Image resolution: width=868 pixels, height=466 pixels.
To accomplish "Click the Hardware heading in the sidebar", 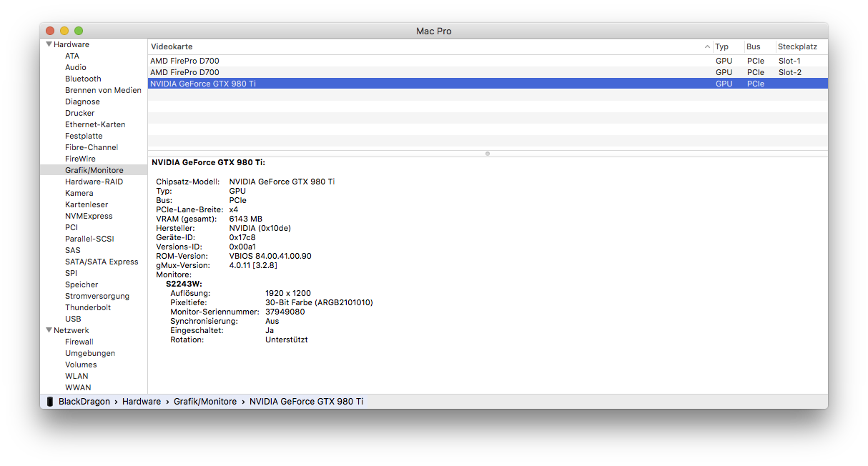I will [71, 44].
